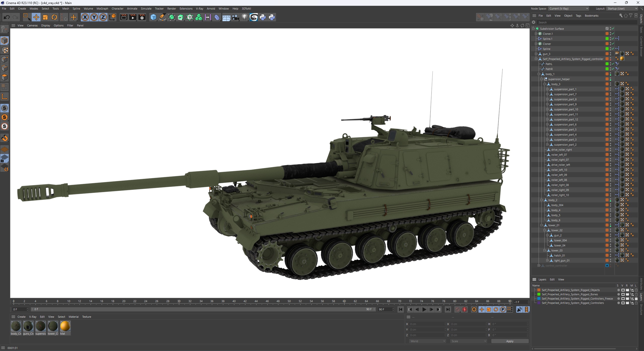Click the blue layer swatch of Controllers_Freeze
This screenshot has width=644, height=351.
[539, 299]
